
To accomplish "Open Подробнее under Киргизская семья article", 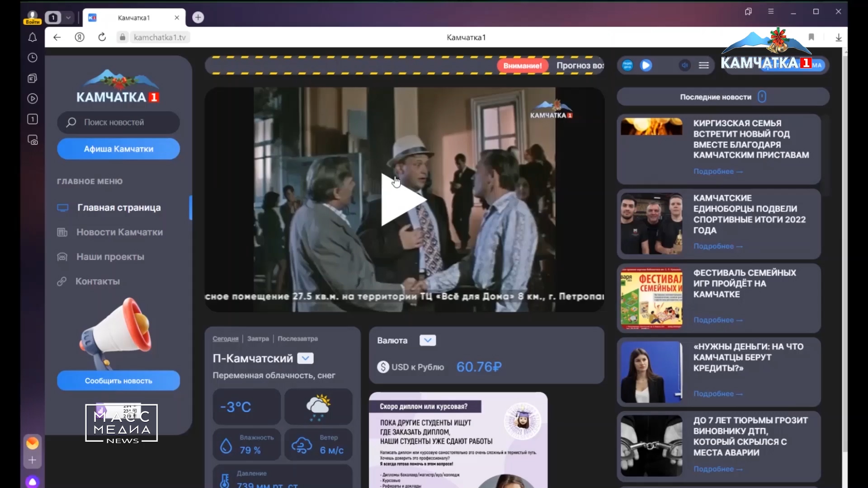I will click(x=718, y=172).
